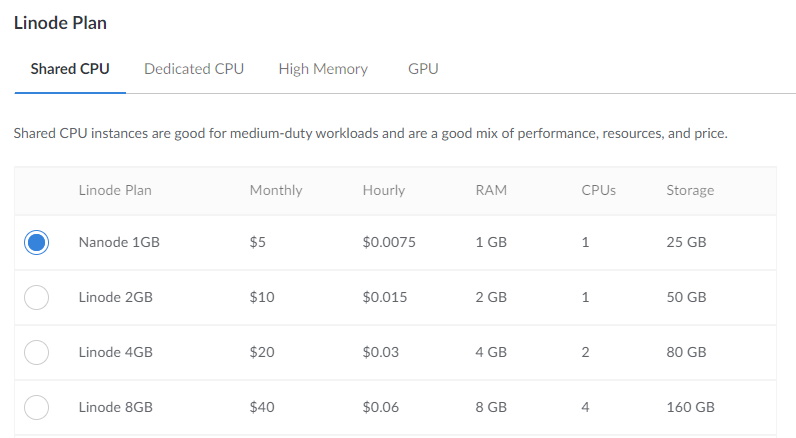This screenshot has width=796, height=438.
Task: Click the Linode 8GB plan name
Action: (x=116, y=407)
